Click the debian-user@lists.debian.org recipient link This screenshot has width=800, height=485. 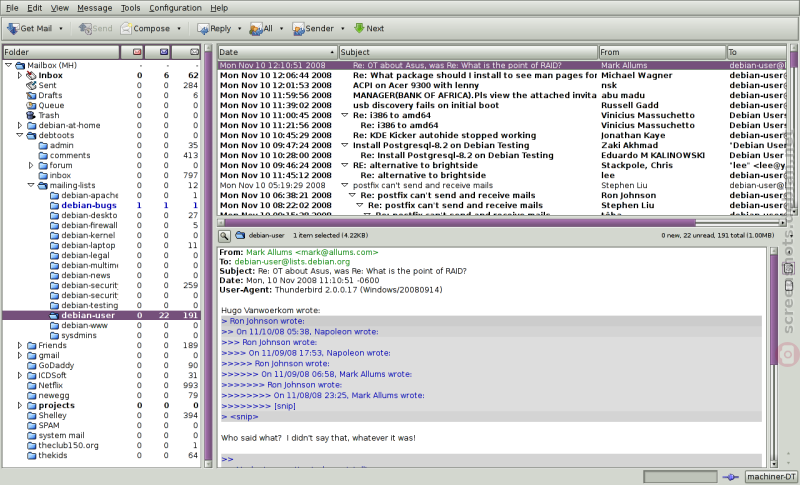(x=292, y=262)
